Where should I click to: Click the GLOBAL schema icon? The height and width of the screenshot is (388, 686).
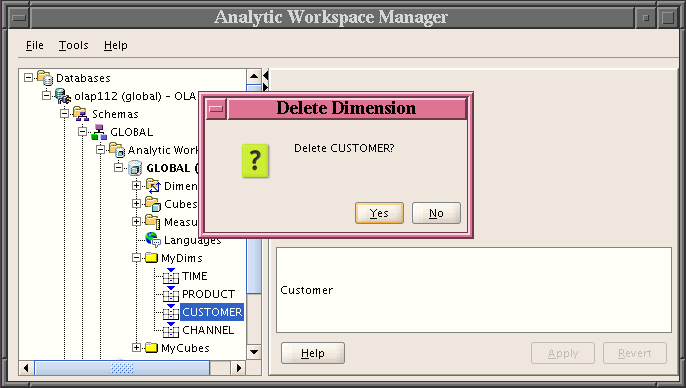99,132
